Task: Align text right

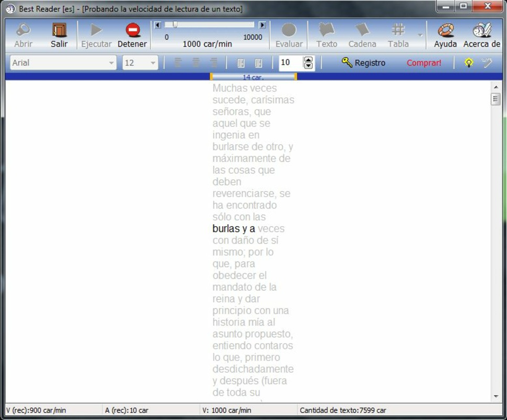Action: point(214,62)
